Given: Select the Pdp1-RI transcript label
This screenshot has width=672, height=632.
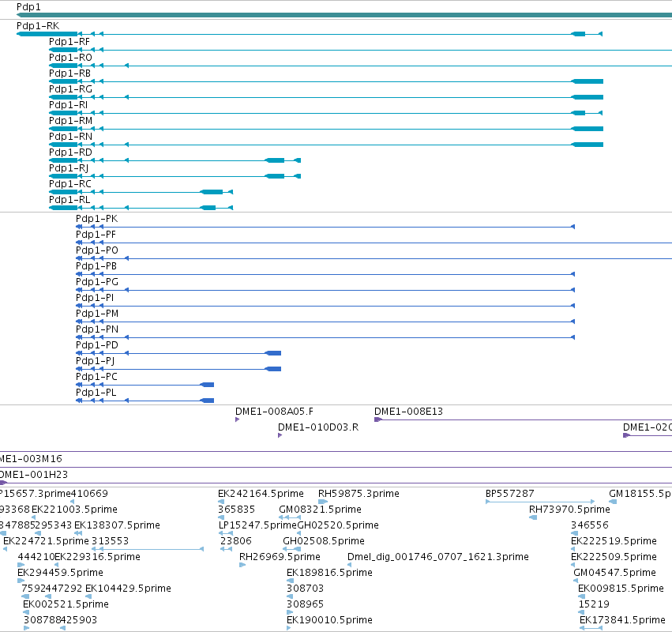Looking at the screenshot, I should [x=68, y=105].
